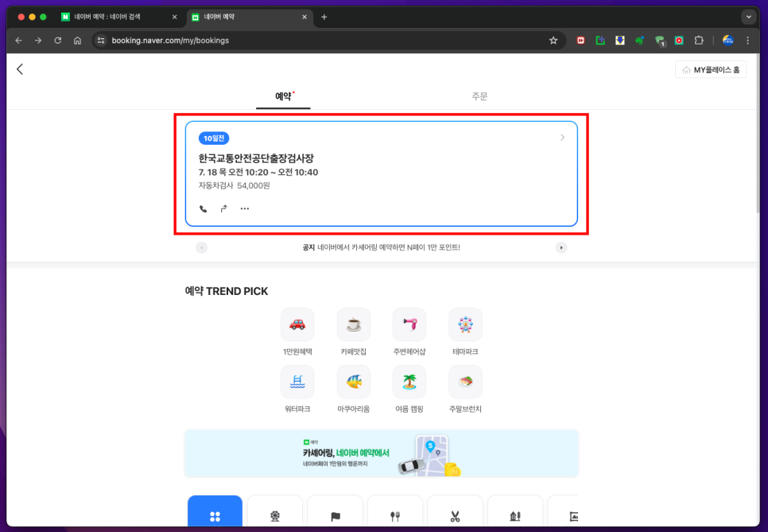Click the Chrome profile avatar
This screenshot has height=532, width=768.
point(727,41)
